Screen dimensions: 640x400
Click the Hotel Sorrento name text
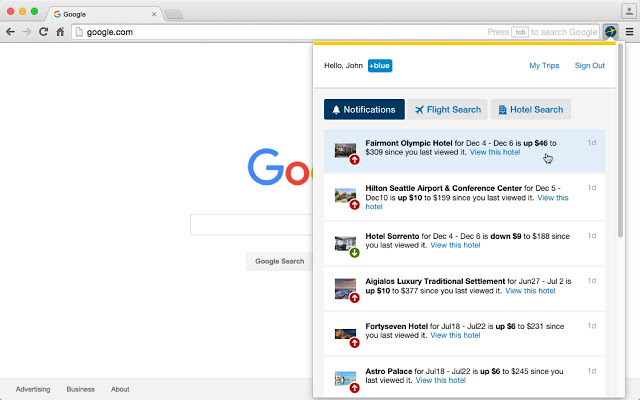392,236
